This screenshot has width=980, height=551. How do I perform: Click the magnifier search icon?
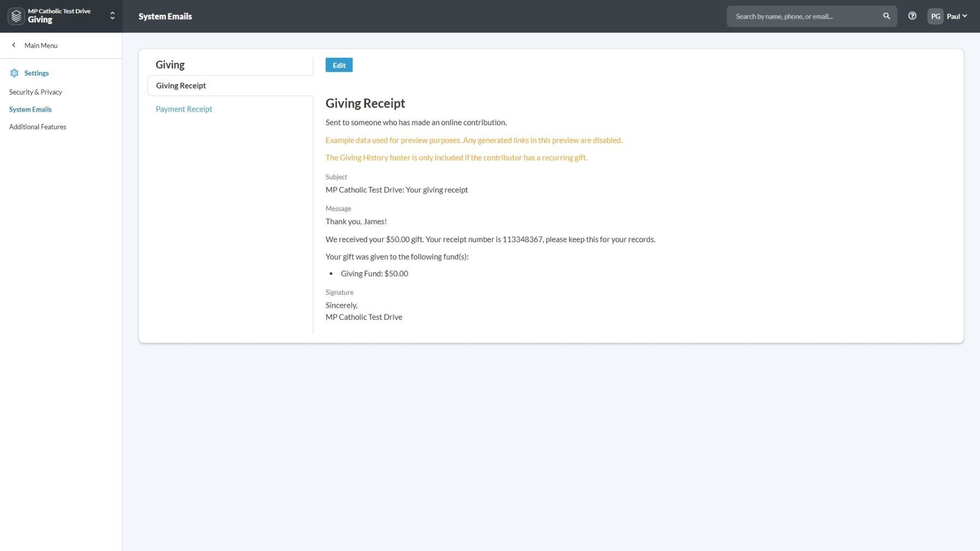click(x=886, y=16)
